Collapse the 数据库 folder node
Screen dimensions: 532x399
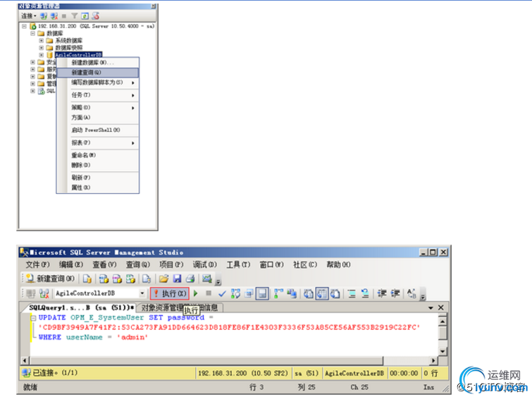32,33
